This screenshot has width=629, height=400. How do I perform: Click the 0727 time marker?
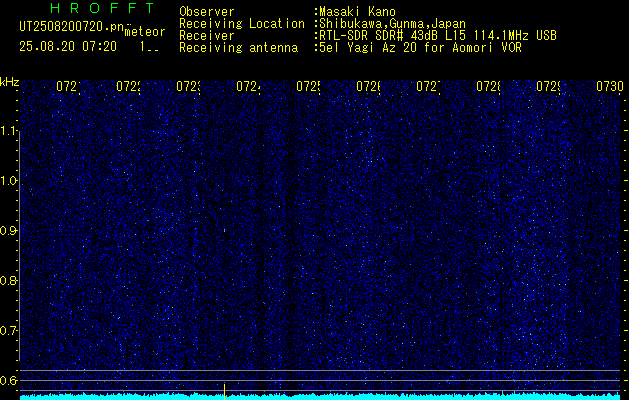coord(428,87)
